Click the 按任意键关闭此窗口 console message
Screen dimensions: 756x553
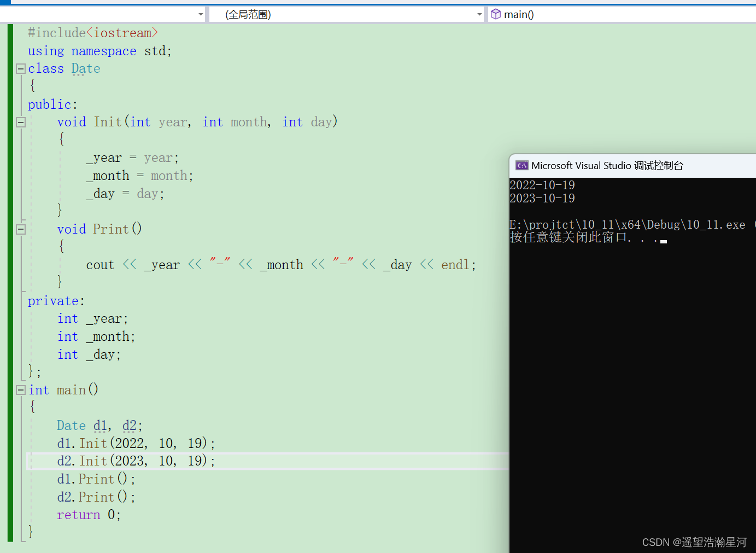tap(584, 237)
